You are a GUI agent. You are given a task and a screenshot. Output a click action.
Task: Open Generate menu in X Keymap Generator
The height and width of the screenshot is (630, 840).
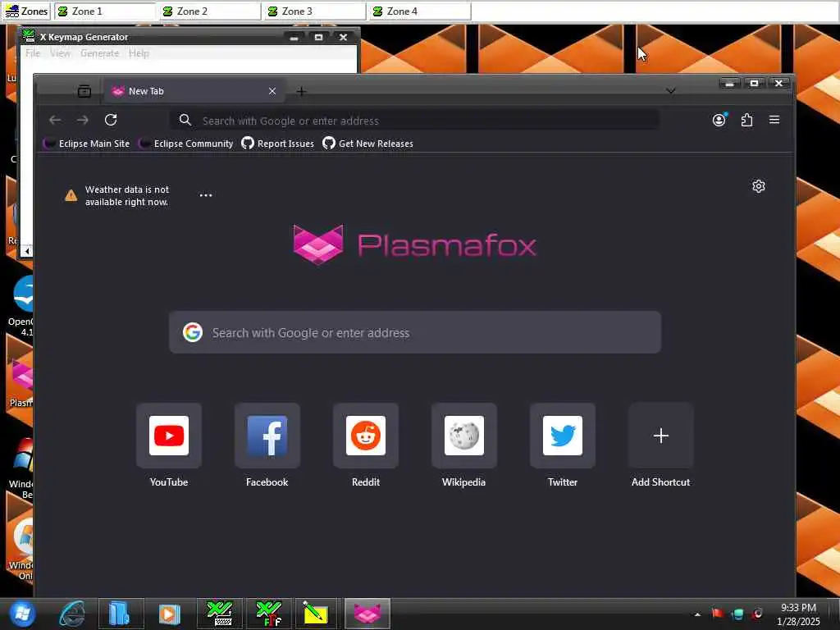[x=99, y=53]
